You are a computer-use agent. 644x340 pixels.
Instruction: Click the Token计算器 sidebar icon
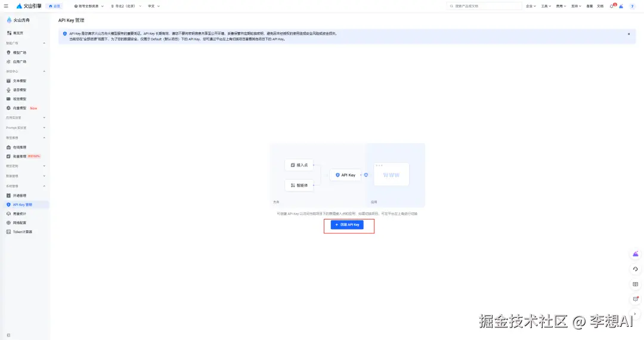point(8,231)
